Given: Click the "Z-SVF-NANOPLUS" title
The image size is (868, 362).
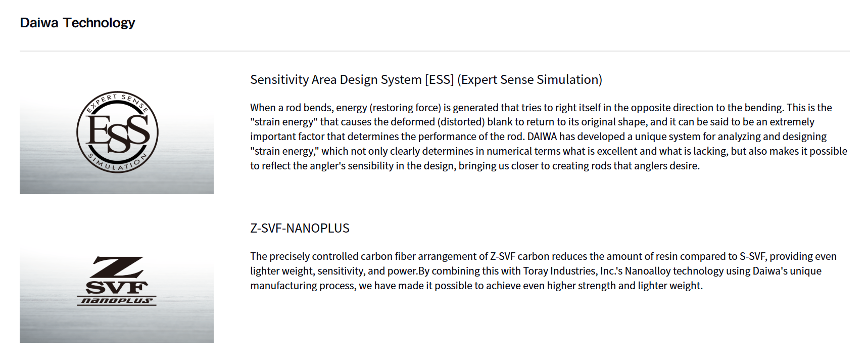Looking at the screenshot, I should click(x=300, y=229).
